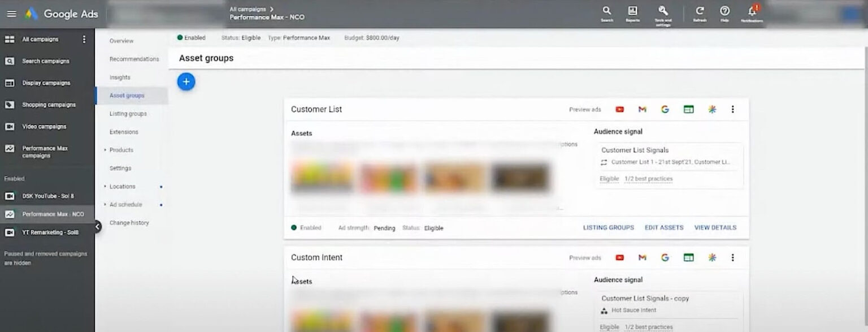Click the blue plus button to add asset group
The width and height of the screenshot is (868, 332).
point(186,81)
